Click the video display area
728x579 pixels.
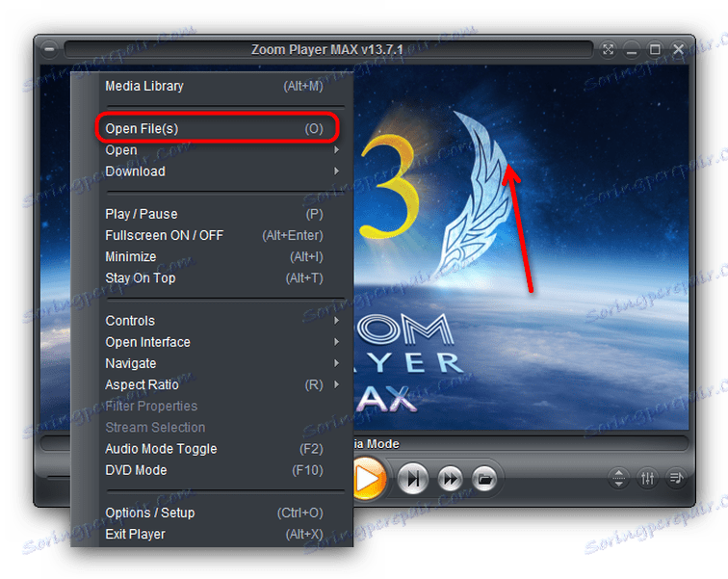click(521, 248)
